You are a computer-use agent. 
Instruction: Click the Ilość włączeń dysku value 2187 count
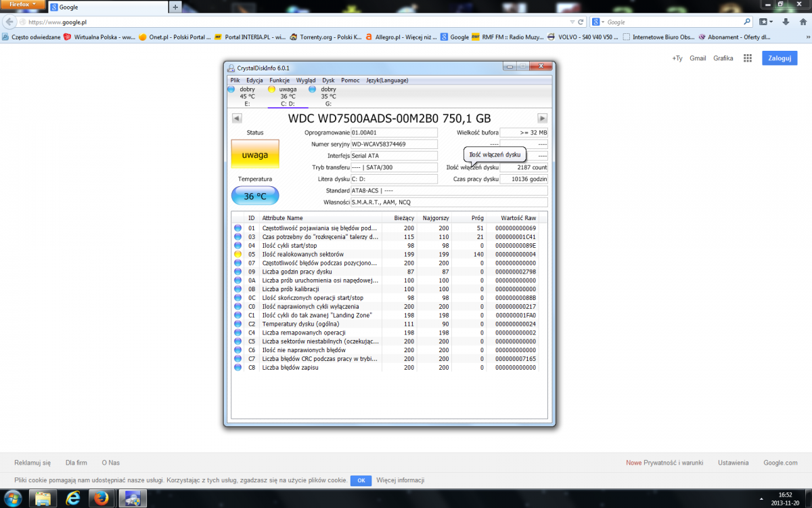(x=524, y=167)
